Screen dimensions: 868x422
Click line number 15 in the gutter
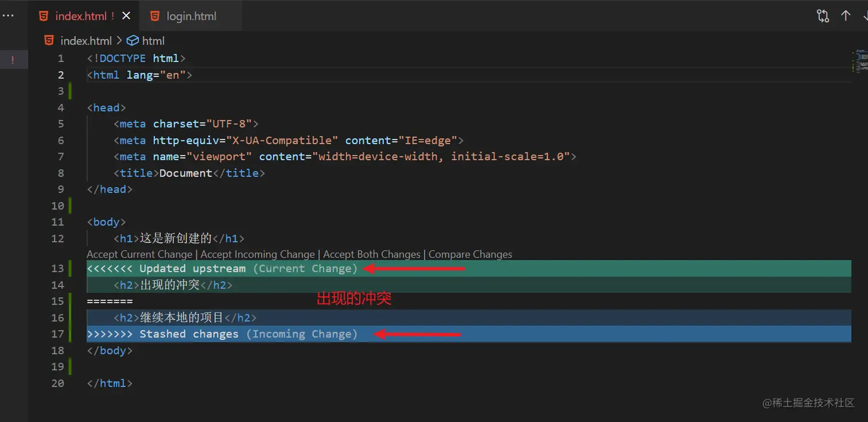pos(57,301)
